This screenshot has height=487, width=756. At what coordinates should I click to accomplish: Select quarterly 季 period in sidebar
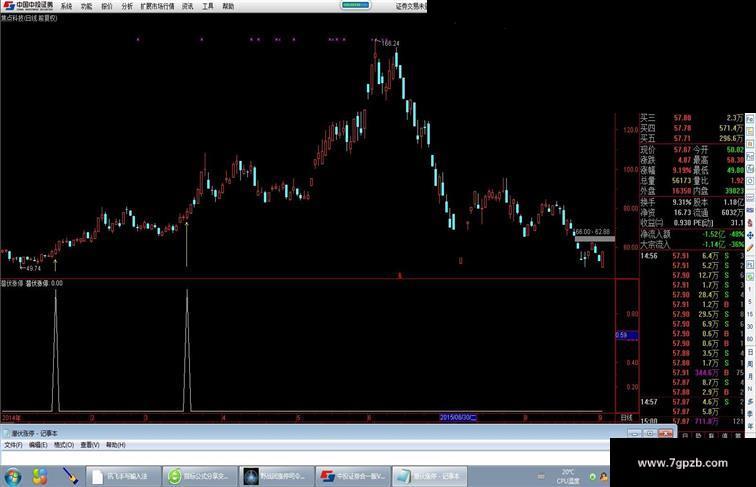pos(750,413)
